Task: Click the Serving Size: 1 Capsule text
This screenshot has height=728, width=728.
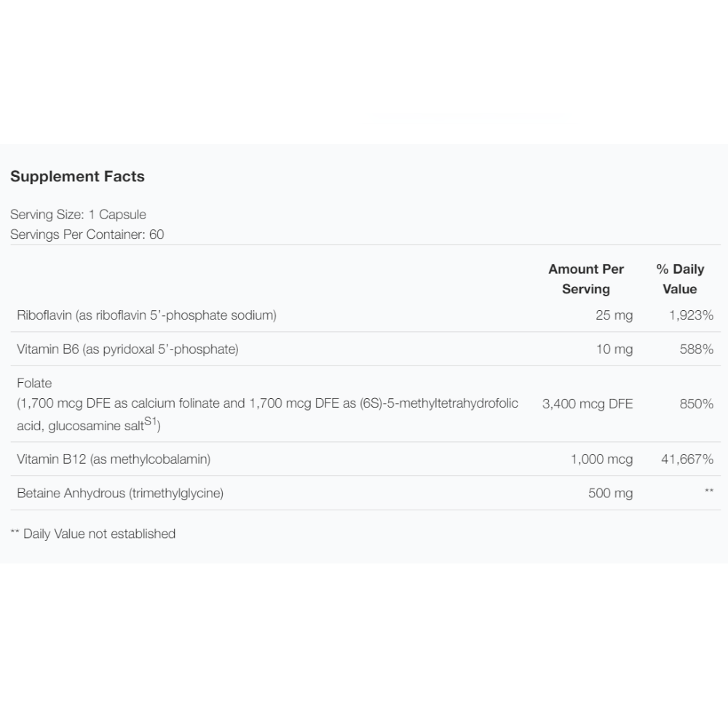Action: (78, 215)
